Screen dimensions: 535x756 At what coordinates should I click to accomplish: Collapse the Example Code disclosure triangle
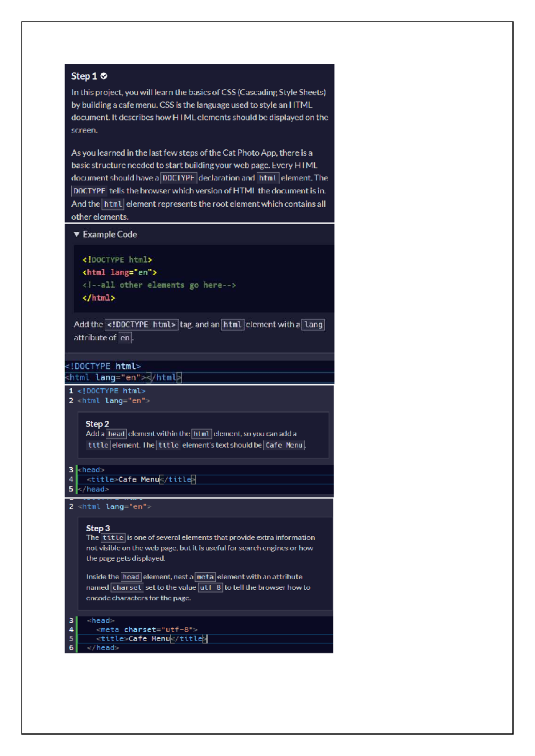(x=77, y=234)
